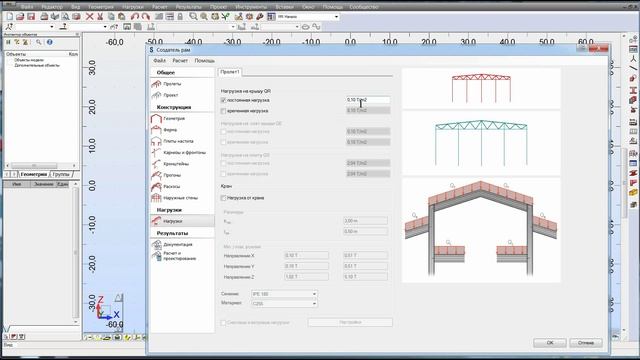Open the Сечение IPE 180 dropdown
This screenshot has width=640, height=360.
pyautogui.click(x=284, y=294)
